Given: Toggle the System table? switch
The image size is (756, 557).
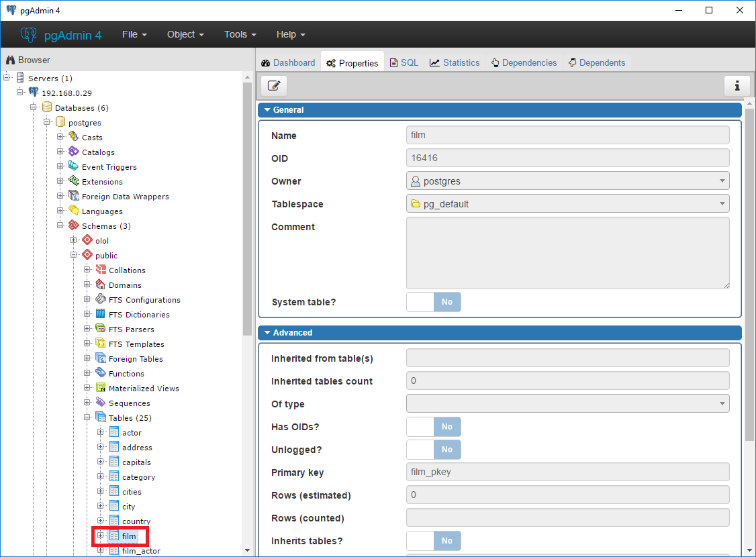Looking at the screenshot, I should [434, 302].
